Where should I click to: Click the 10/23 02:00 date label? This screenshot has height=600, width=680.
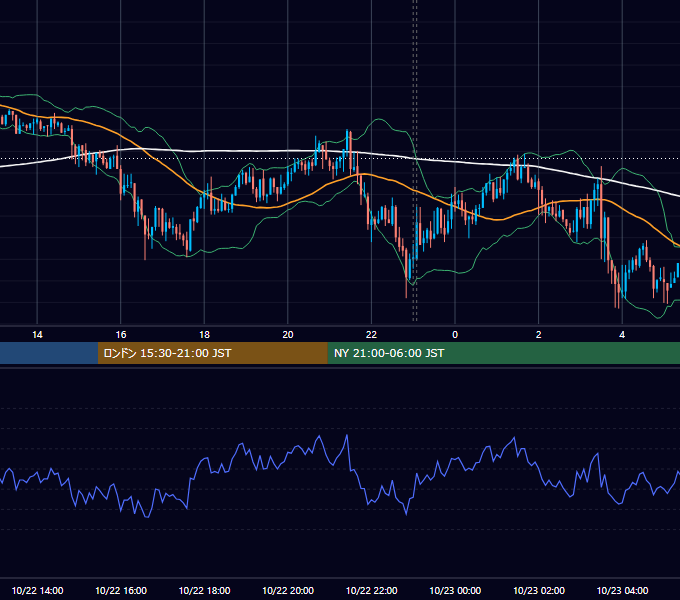(539, 590)
